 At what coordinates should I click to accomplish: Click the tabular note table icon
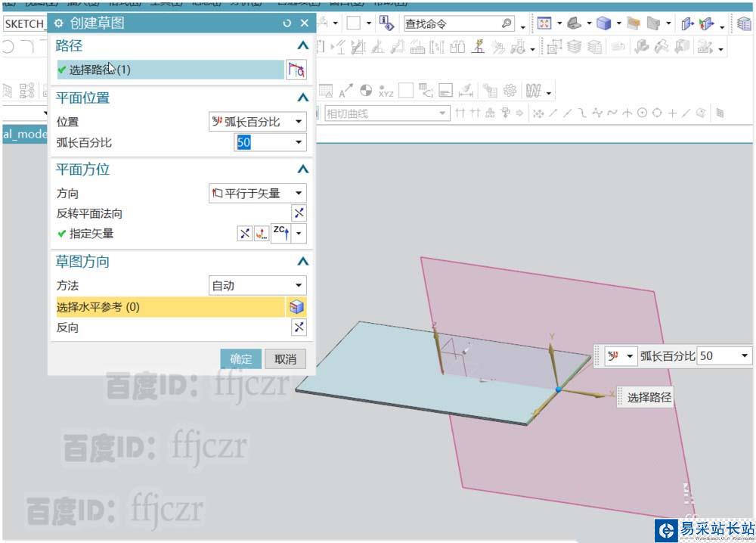pyautogui.click(x=326, y=90)
